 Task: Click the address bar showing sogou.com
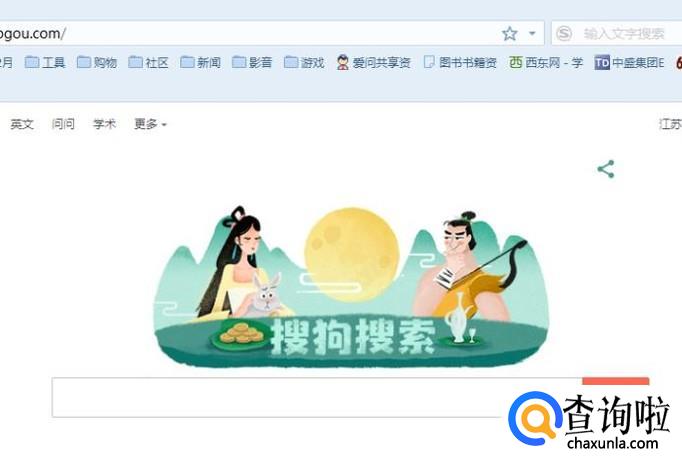click(248, 33)
